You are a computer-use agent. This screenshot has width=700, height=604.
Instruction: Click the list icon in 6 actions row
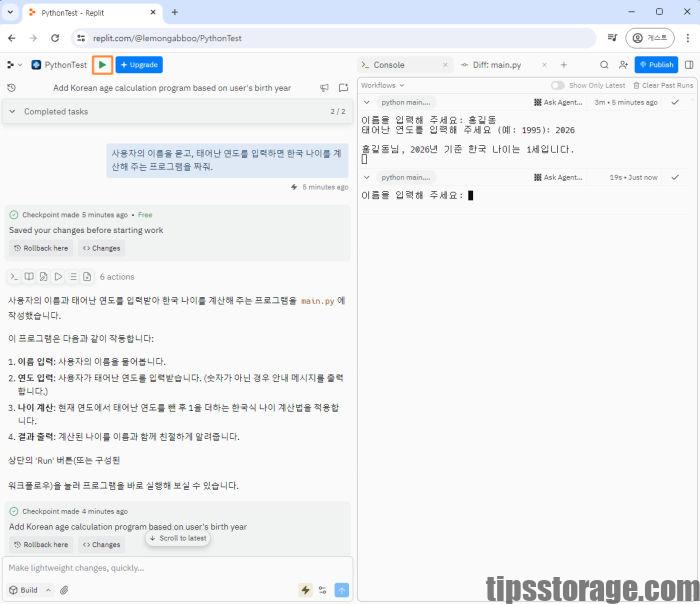[73, 277]
